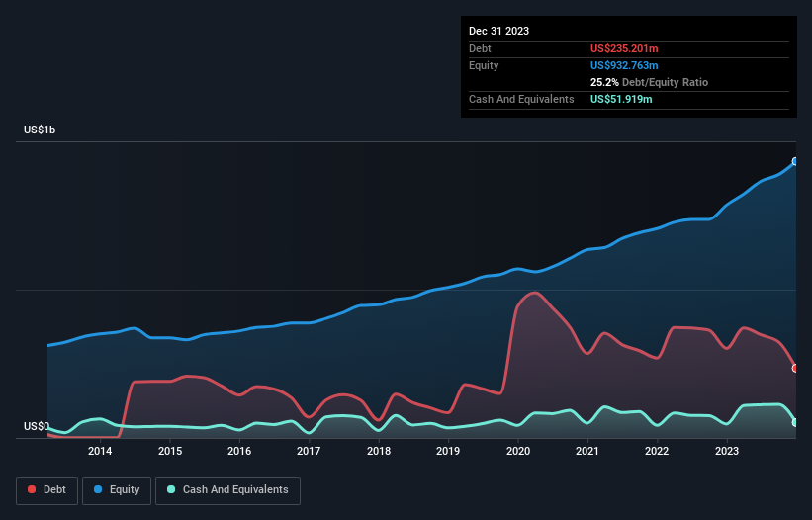Click the US$932.763m equity value
The height and width of the screenshot is (520, 812).
(624, 65)
